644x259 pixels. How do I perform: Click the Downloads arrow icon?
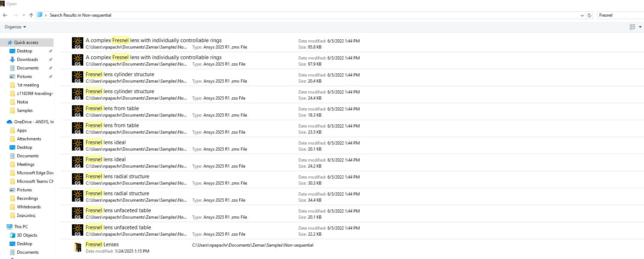12,60
